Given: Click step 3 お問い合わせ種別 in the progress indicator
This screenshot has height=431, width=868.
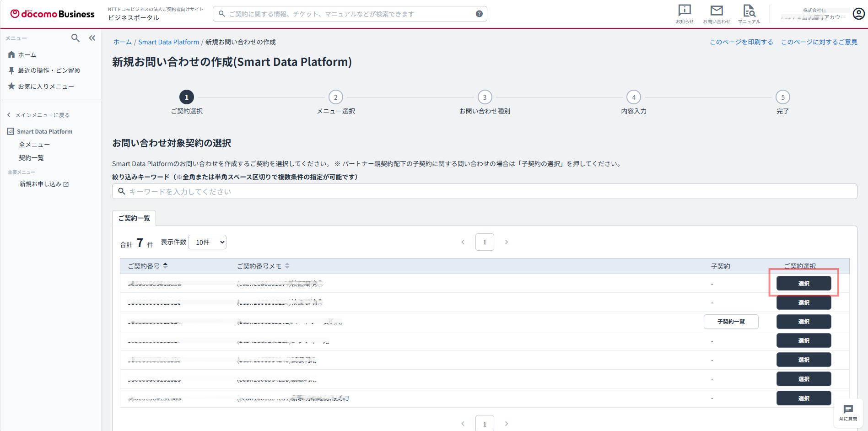Looking at the screenshot, I should click(485, 102).
